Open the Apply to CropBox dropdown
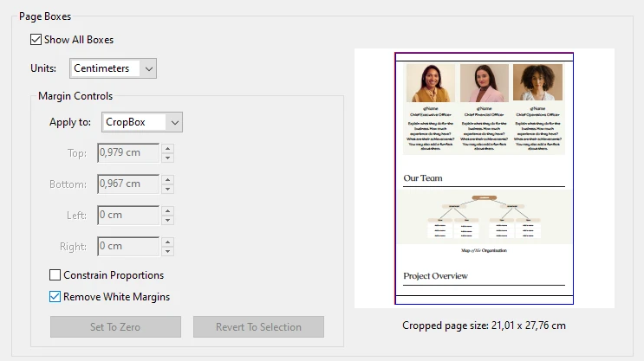Image resolution: width=644 pixels, height=361 pixels. coord(142,122)
